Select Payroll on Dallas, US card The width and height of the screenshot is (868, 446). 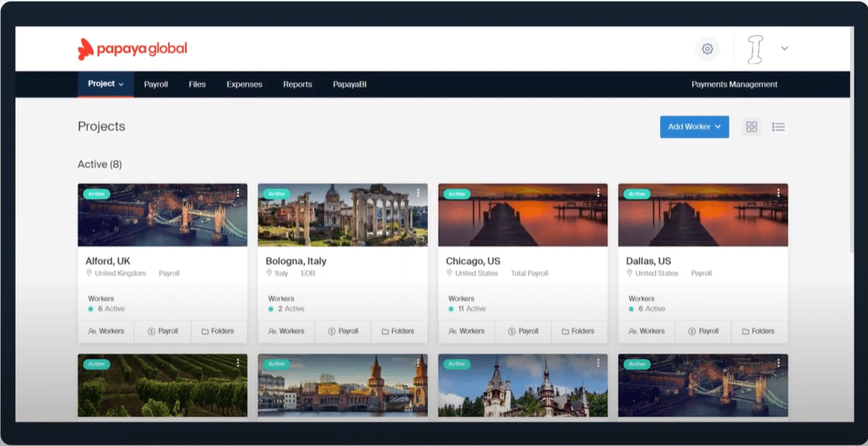pos(703,332)
